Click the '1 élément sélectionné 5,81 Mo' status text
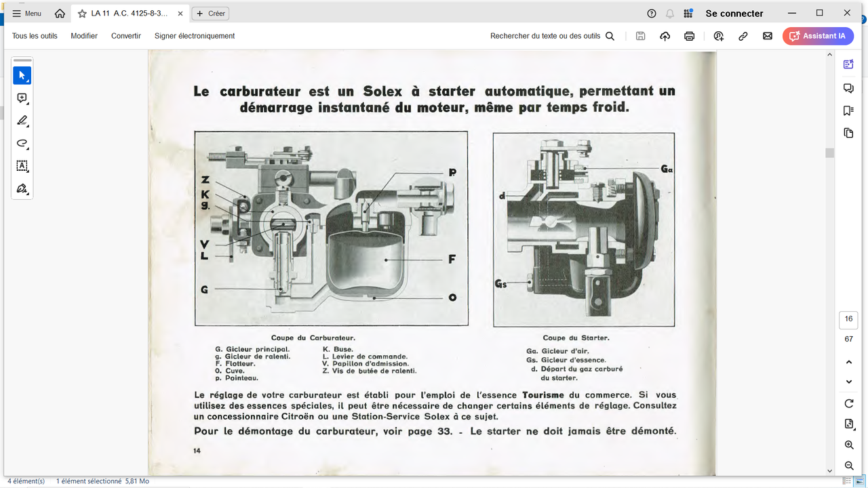The image size is (868, 488). 102,481
